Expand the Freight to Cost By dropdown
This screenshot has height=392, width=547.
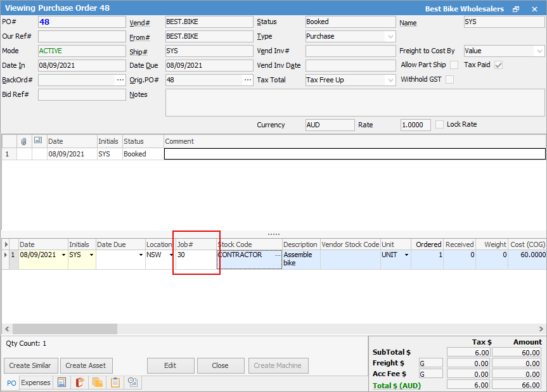(x=539, y=51)
